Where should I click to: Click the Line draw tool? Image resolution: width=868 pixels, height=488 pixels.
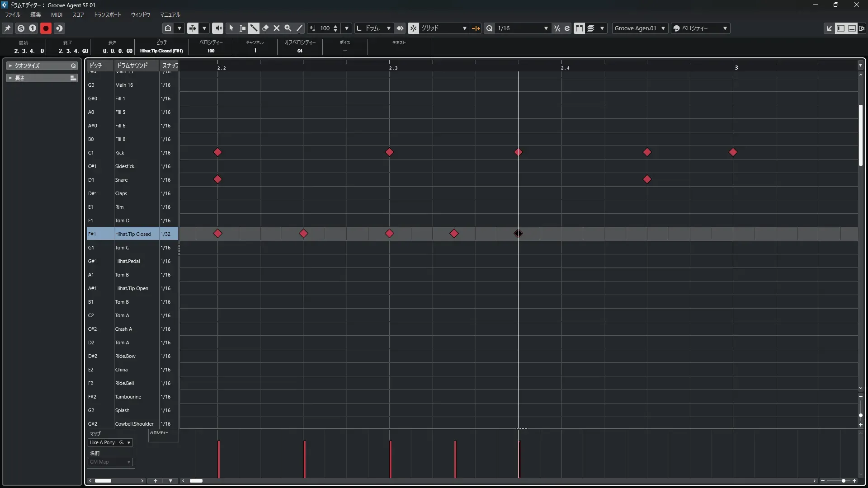pyautogui.click(x=299, y=28)
